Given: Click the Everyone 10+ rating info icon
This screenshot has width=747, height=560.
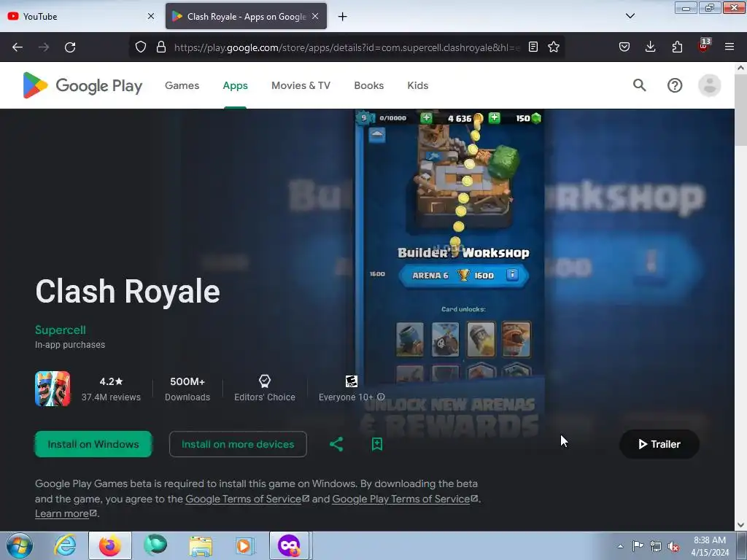Looking at the screenshot, I should click(381, 397).
